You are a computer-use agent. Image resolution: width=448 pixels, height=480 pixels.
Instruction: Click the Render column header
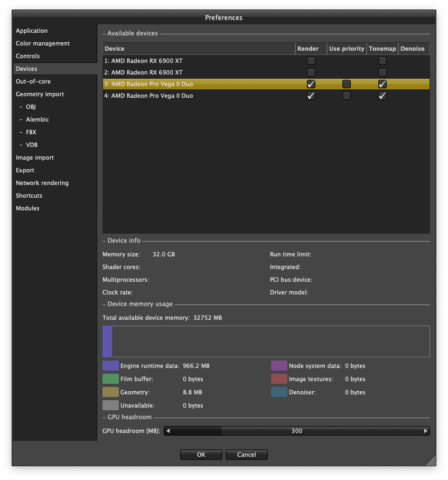(x=311, y=49)
